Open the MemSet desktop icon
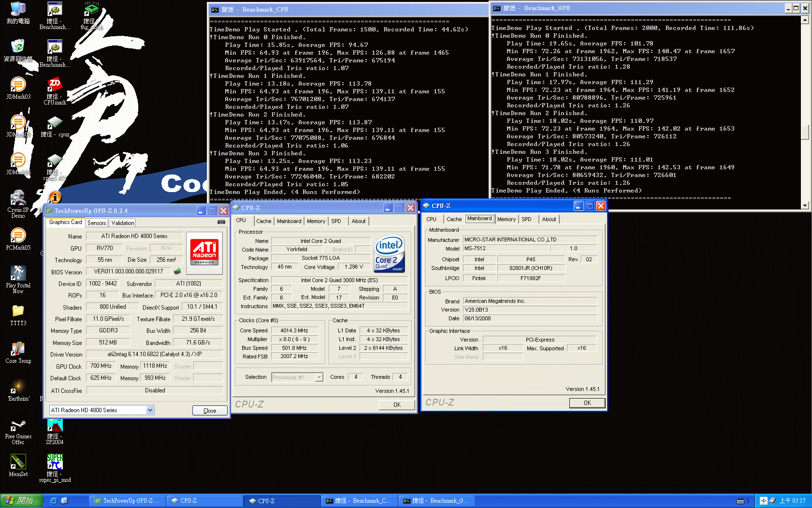Viewport: 812px width, 508px height. tap(18, 465)
